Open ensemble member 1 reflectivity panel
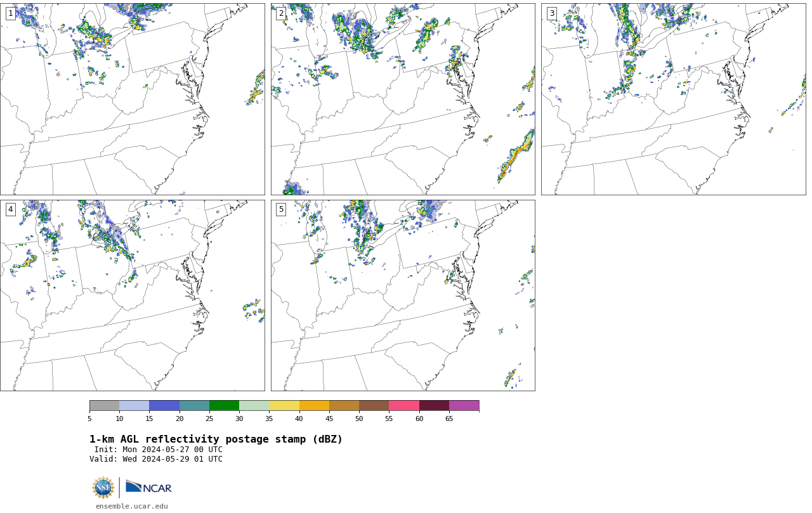 (x=132, y=99)
